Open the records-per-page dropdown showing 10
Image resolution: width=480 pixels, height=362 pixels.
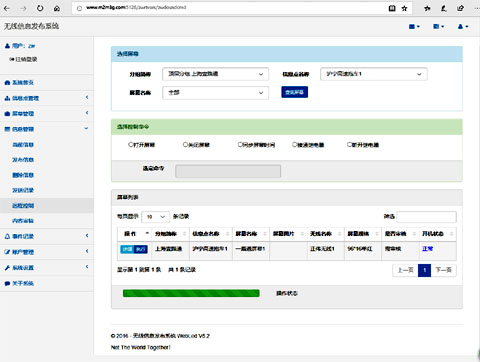(156, 217)
